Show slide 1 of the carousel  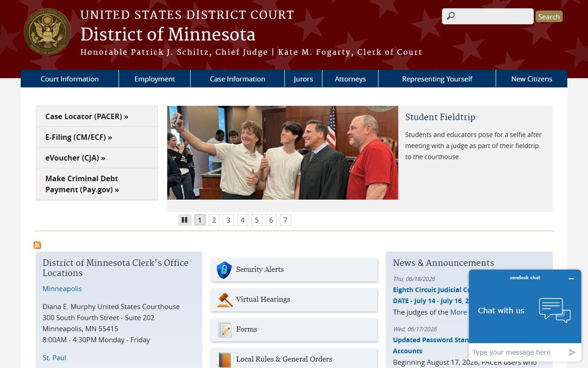200,220
